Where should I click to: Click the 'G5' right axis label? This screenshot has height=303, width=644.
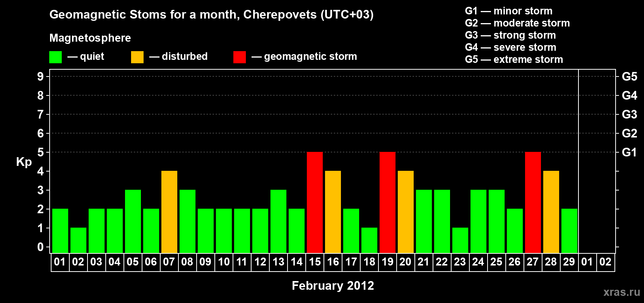630,77
